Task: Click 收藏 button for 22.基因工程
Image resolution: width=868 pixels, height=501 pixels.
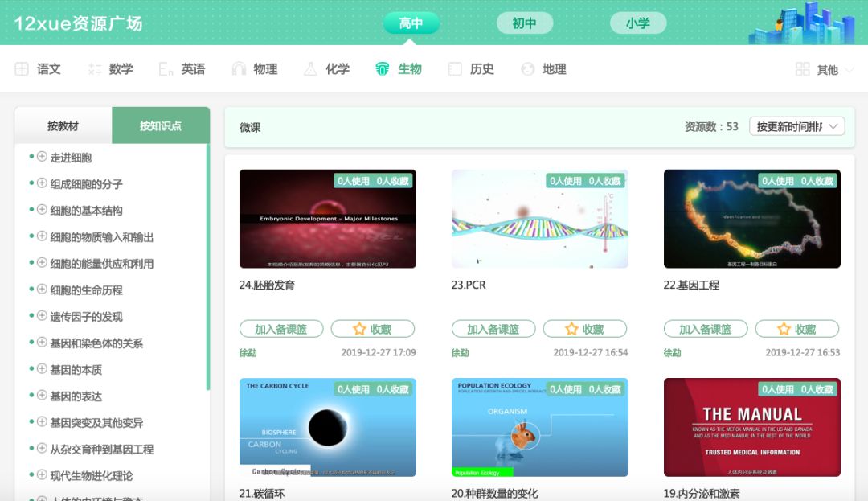Action: pyautogui.click(x=797, y=329)
